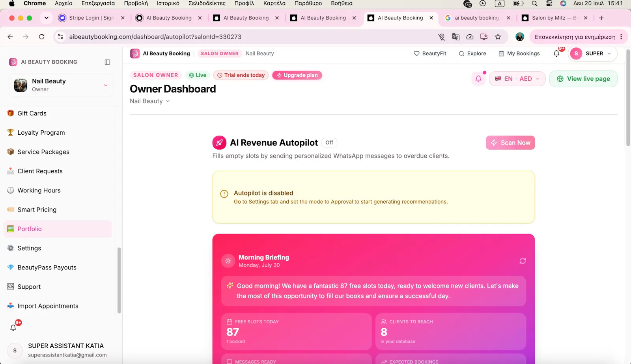
Task: Open Chrome tab search dropdown arrow
Action: click(x=47, y=18)
